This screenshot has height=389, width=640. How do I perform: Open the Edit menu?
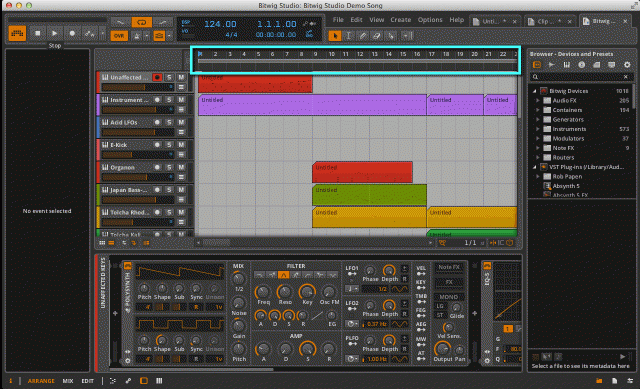point(356,20)
